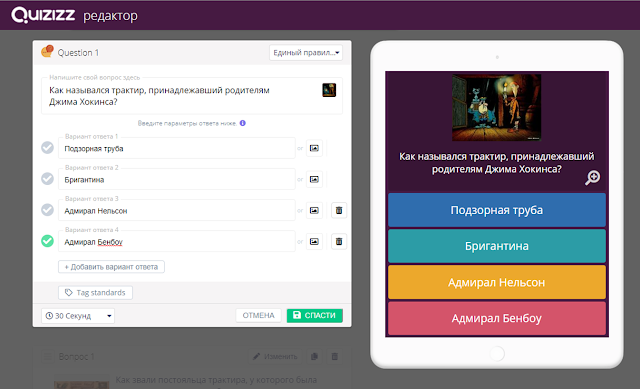
Task: Click the Quizizz logo
Action: tap(43, 15)
